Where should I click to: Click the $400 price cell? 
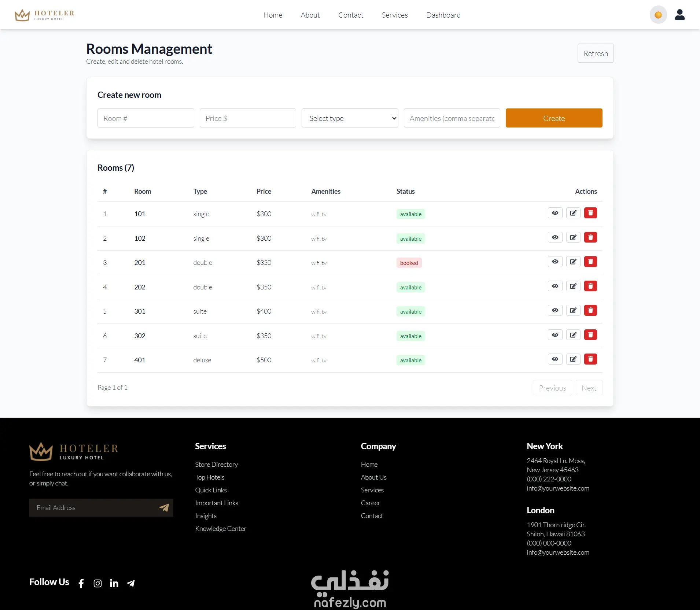point(264,311)
